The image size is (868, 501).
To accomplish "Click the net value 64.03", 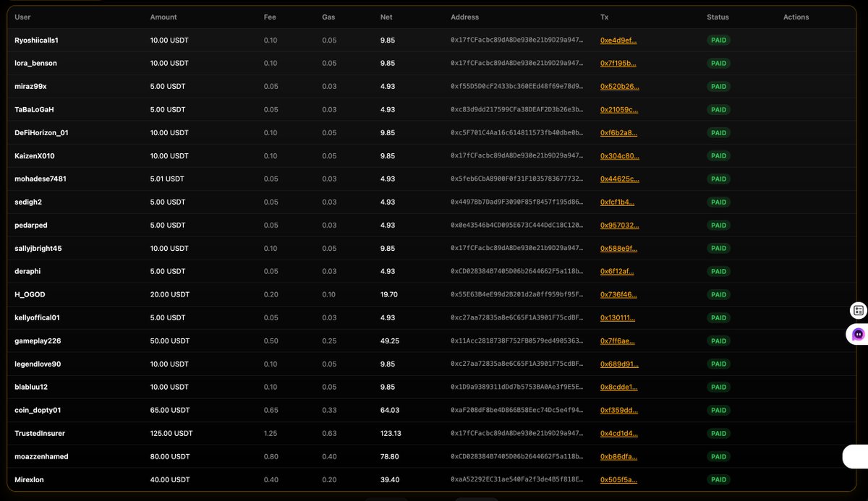I will [390, 411].
